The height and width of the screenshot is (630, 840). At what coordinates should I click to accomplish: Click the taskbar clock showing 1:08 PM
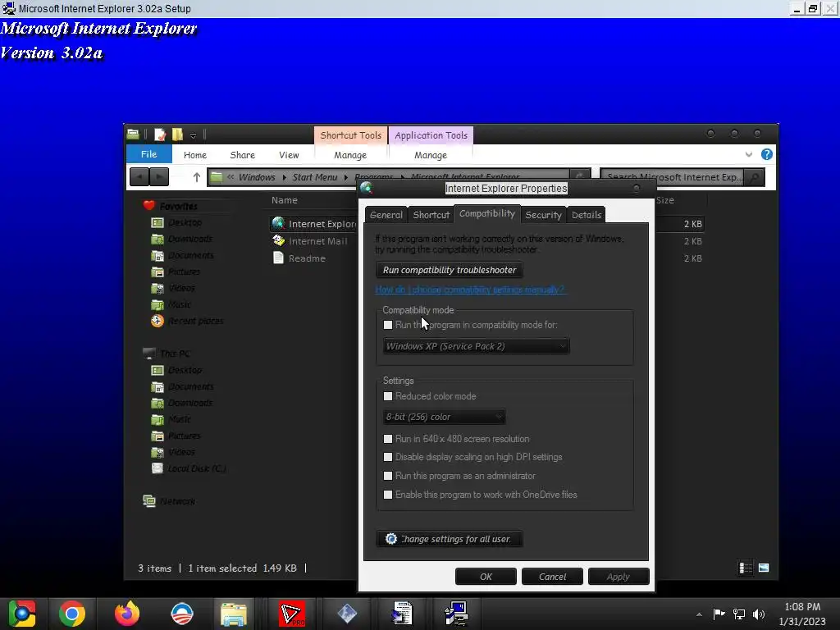tap(802, 614)
